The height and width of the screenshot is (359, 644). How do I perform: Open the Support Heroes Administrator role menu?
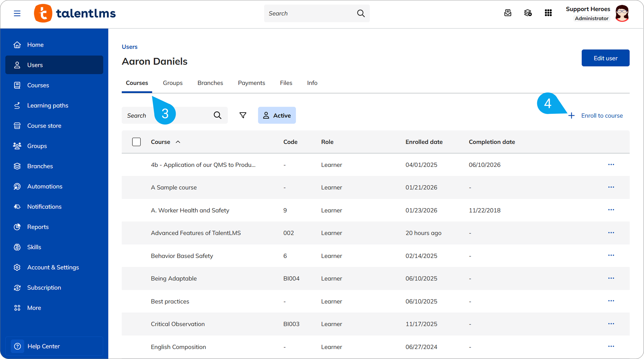[588, 13]
